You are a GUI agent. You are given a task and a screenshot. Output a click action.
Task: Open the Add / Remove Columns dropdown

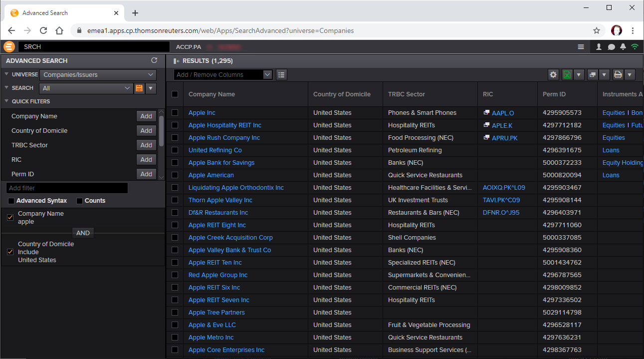coord(223,75)
